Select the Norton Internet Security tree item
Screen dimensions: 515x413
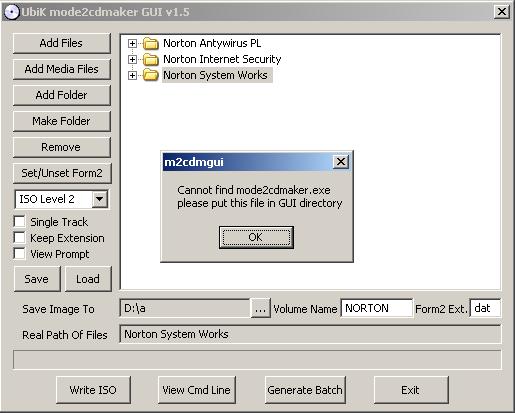tap(222, 59)
